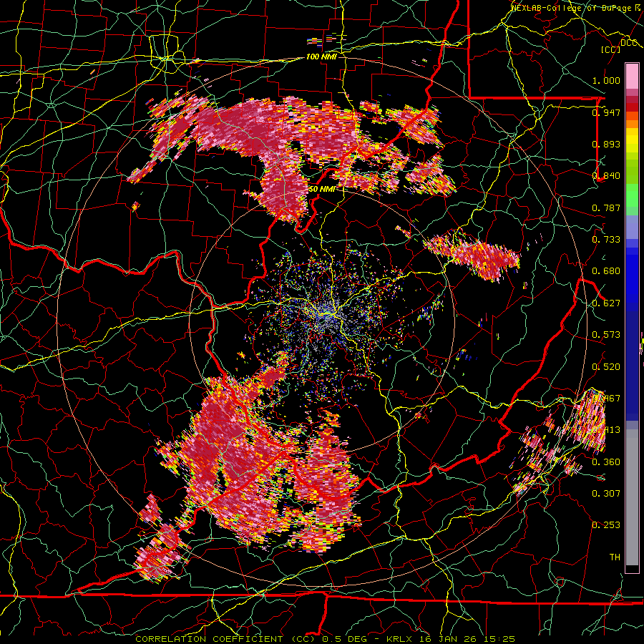Select the 0.627 legend value

coord(606,303)
